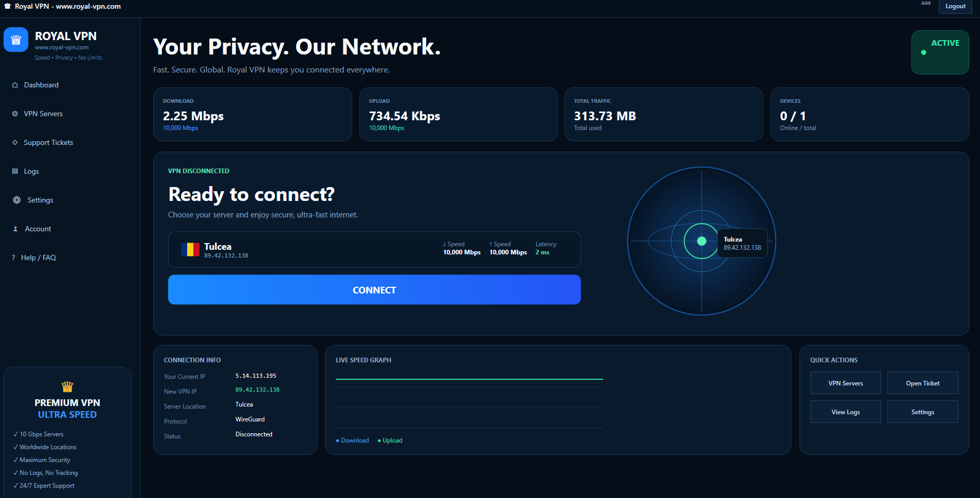Viewport: 980px width, 498px height.
Task: Click Server Location value Tulcea
Action: [244, 404]
